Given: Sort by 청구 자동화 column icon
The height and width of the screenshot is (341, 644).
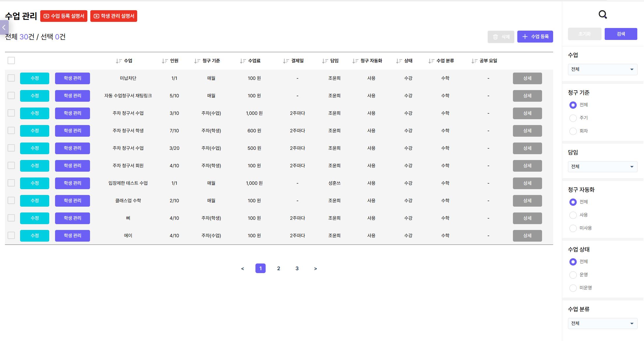Looking at the screenshot, I should pos(355,61).
